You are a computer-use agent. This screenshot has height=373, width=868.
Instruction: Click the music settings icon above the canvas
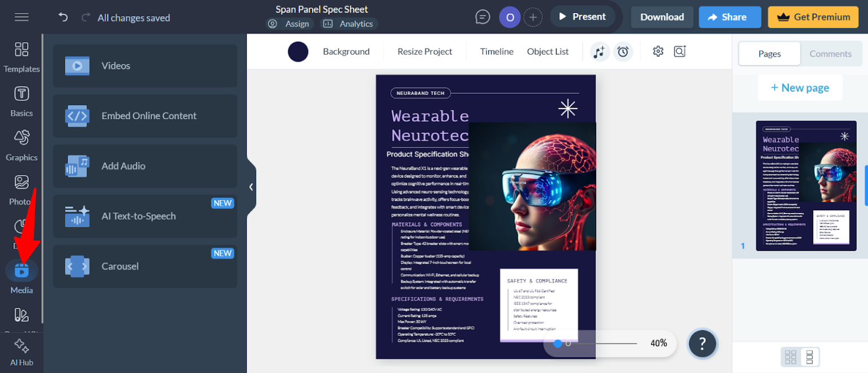point(599,51)
